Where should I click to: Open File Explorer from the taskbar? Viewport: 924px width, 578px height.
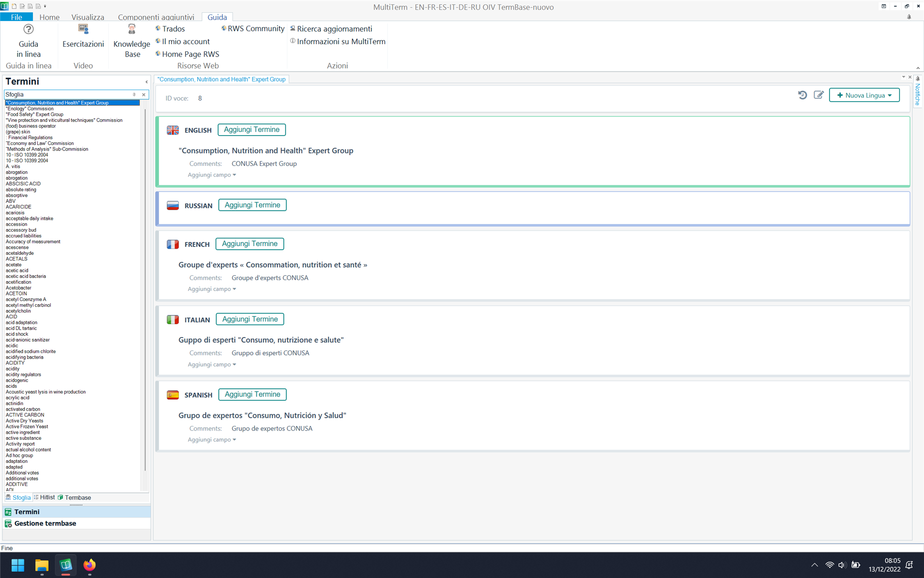[42, 565]
